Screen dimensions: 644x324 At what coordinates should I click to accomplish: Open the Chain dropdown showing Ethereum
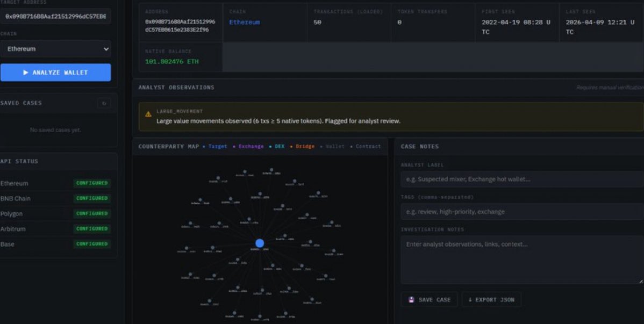[55, 49]
